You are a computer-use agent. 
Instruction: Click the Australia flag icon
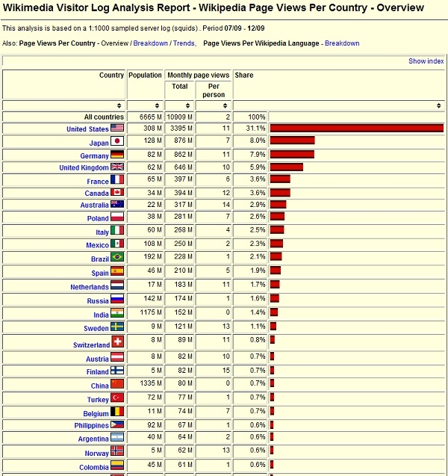pyautogui.click(x=117, y=204)
